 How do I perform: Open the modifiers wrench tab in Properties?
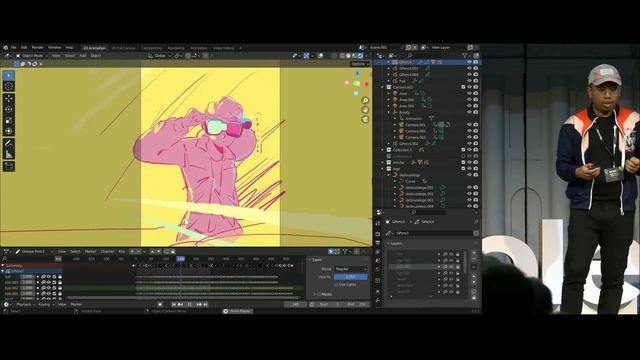point(378,301)
